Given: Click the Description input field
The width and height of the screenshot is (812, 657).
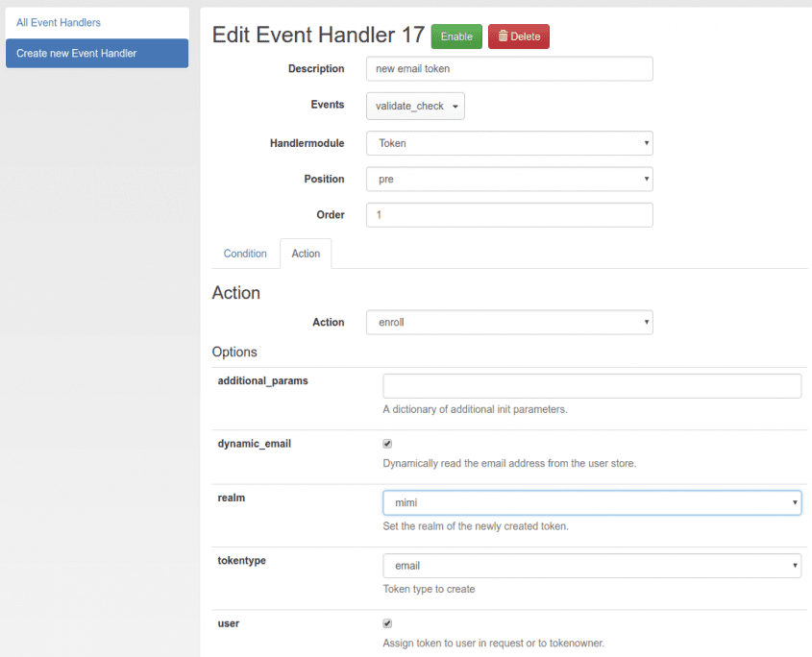Looking at the screenshot, I should pos(509,69).
